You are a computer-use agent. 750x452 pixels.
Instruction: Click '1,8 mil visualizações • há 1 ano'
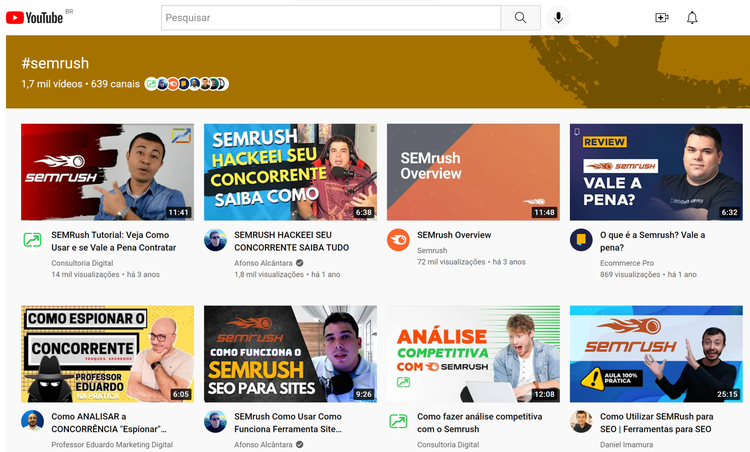pyautogui.click(x=287, y=275)
